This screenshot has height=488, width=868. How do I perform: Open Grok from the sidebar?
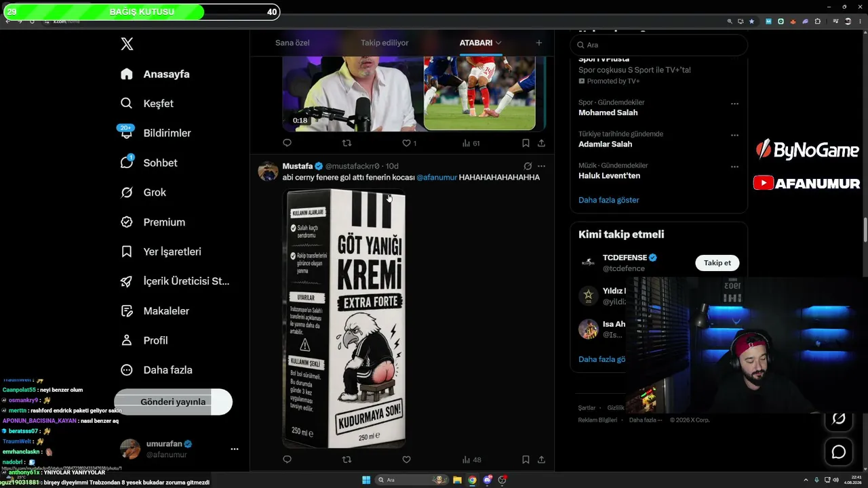(x=142, y=192)
